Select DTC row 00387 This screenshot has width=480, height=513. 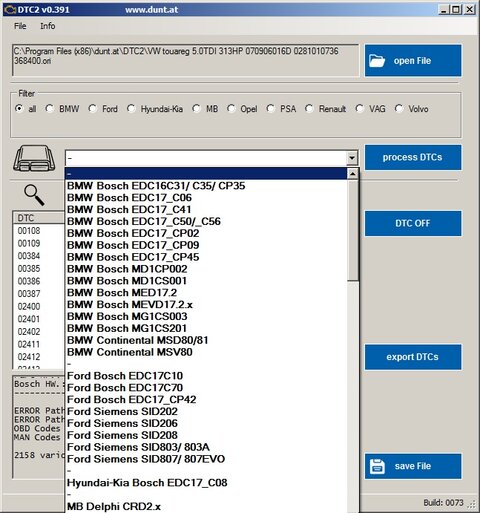[39, 294]
